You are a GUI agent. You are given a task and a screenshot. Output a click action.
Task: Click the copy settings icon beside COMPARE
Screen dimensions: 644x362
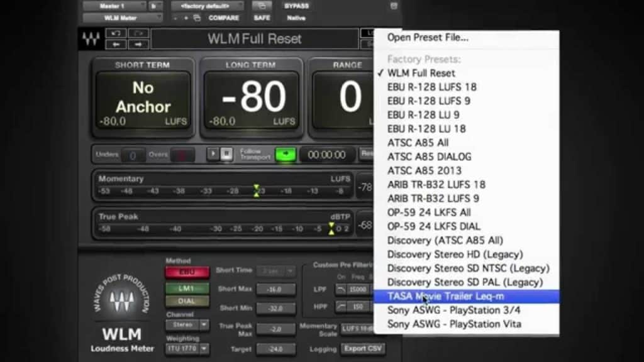coord(197,18)
